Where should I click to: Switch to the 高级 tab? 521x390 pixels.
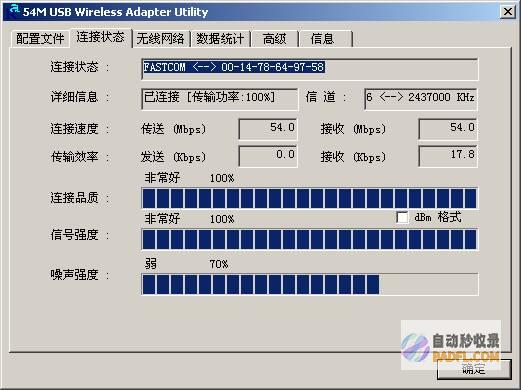pos(274,39)
